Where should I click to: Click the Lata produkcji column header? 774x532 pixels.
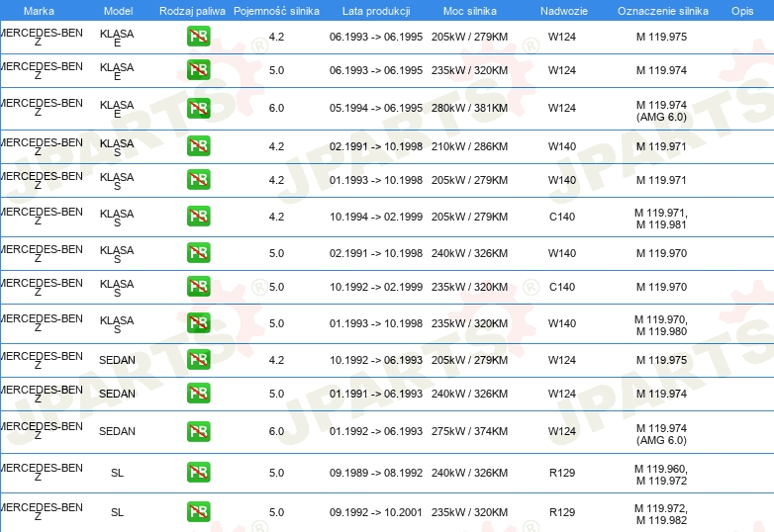click(376, 11)
